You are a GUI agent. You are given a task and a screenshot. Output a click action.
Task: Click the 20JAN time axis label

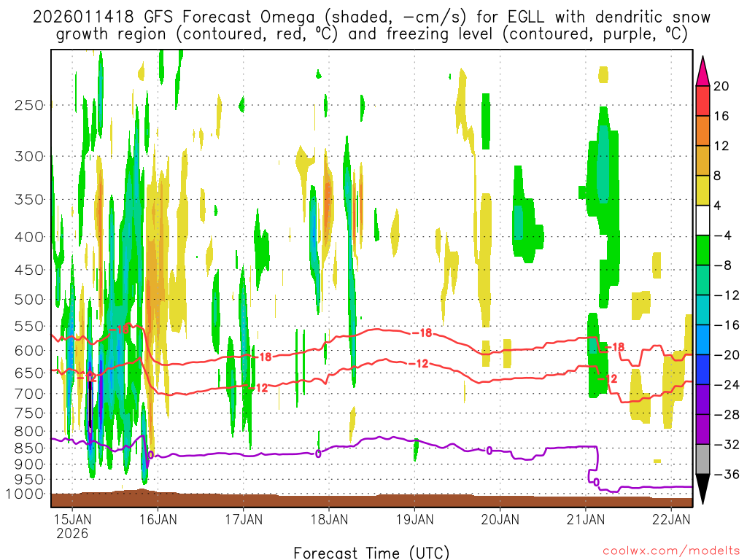pyautogui.click(x=500, y=519)
